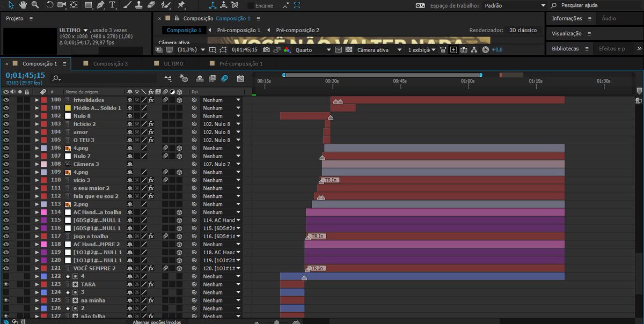644x324 pixels.
Task: Toggle visibility of layer 117 joga a toalha
Action: click(x=6, y=236)
